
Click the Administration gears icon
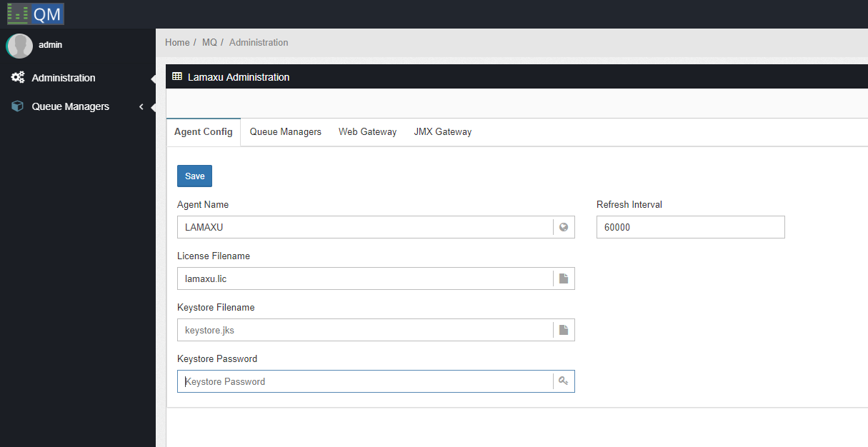pyautogui.click(x=18, y=78)
